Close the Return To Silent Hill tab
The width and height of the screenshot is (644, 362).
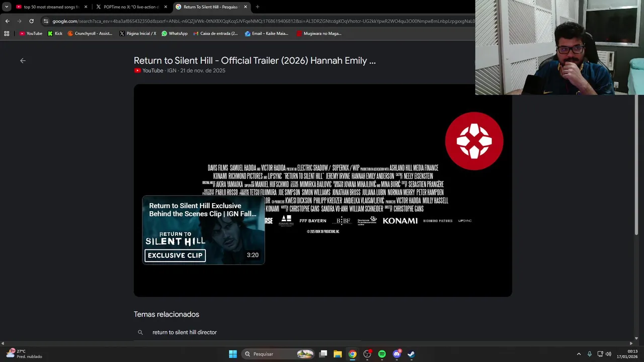pyautogui.click(x=246, y=7)
